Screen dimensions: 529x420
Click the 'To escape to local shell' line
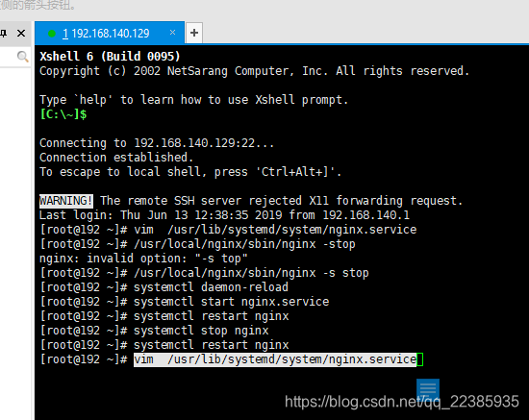[190, 172]
